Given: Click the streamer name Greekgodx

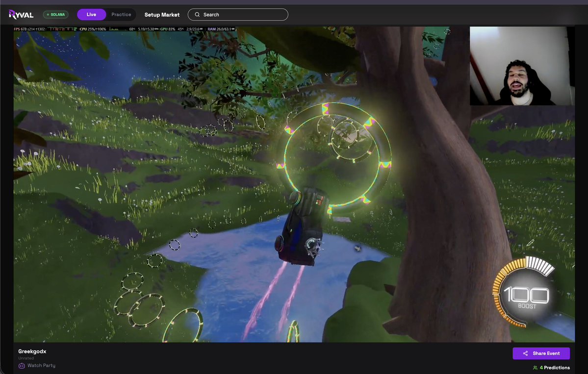Looking at the screenshot, I should point(32,351).
